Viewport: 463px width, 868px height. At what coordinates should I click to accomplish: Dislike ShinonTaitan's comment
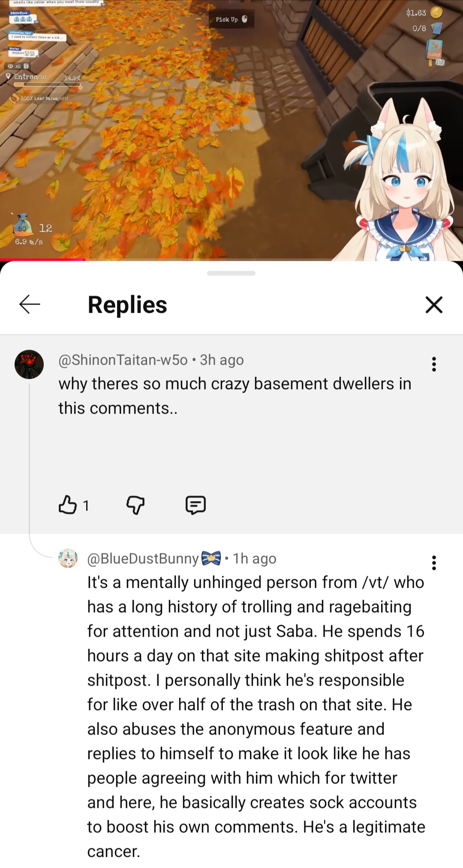(x=135, y=505)
